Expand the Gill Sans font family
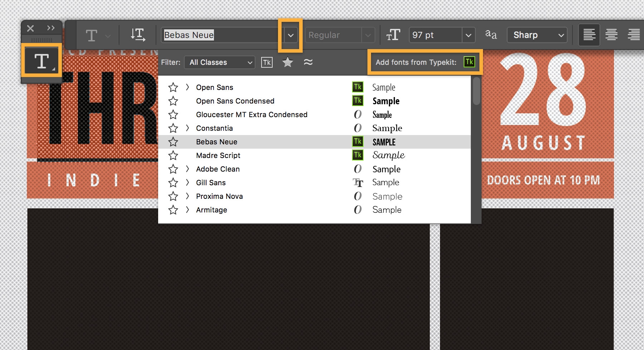This screenshot has height=350, width=644. [187, 183]
